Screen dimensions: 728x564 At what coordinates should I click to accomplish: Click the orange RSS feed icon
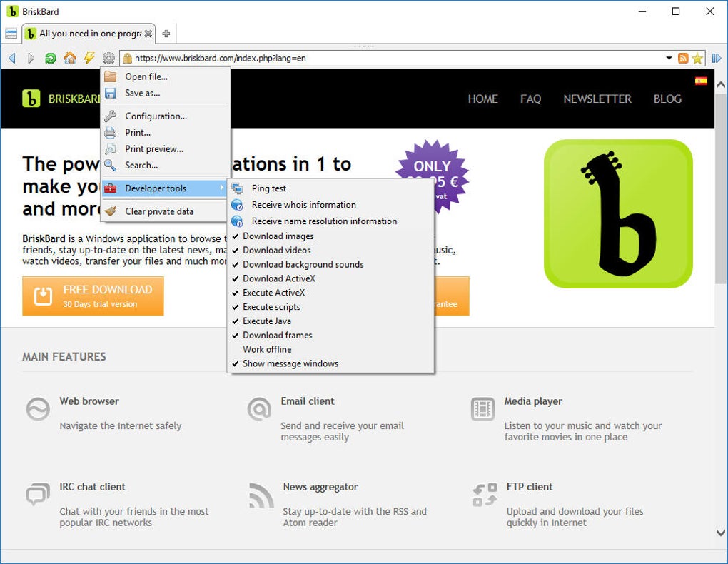(683, 58)
